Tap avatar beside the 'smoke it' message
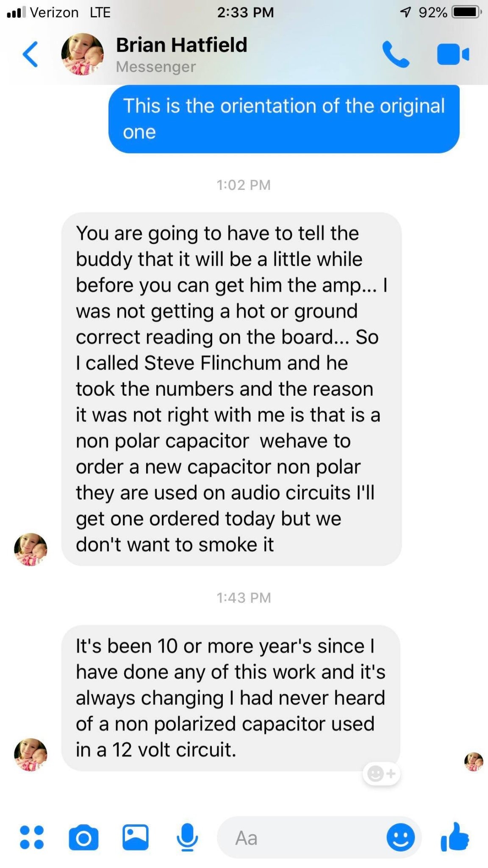This screenshot has height=868, width=488. (30, 549)
